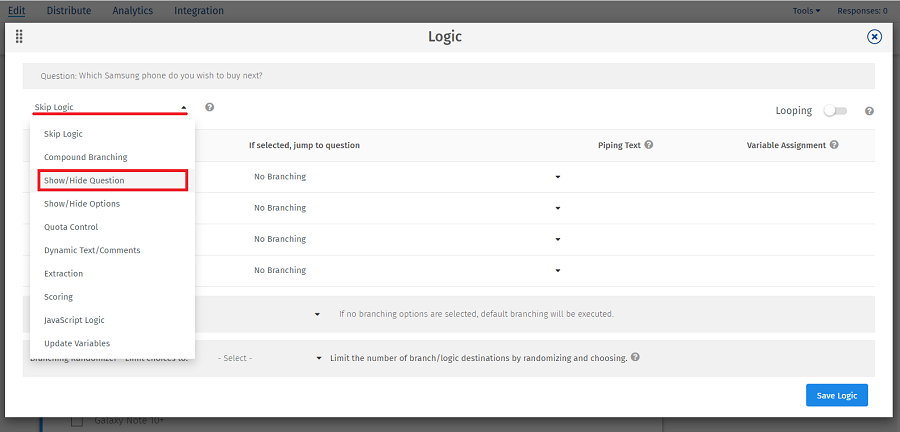Check the Galaxy Note 10+ checkbox
900x432 pixels.
77,421
